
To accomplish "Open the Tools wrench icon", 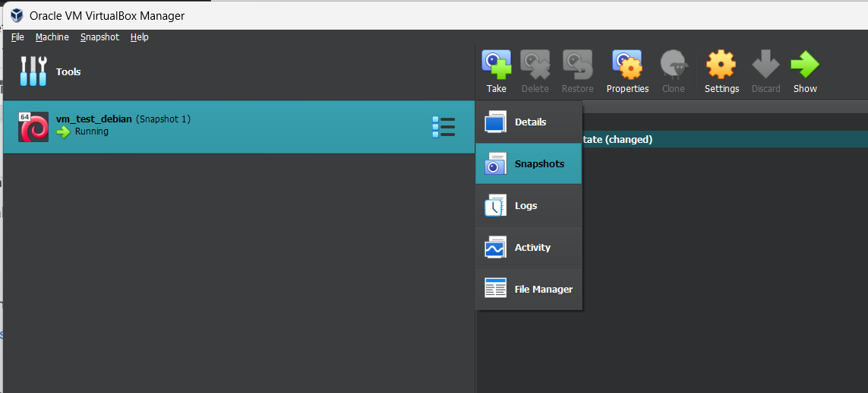I will (33, 71).
